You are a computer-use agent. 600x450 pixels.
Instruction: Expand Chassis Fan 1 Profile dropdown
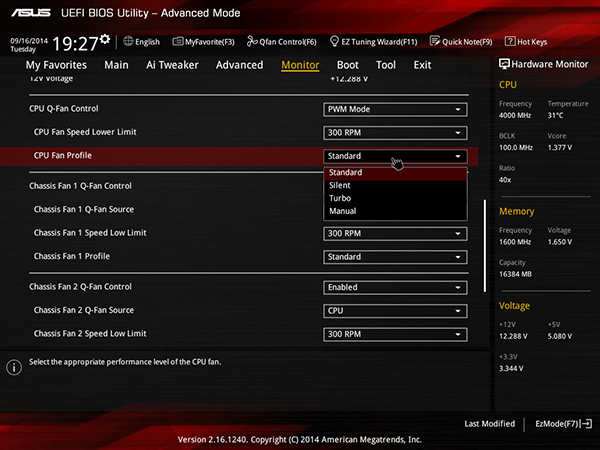click(395, 257)
